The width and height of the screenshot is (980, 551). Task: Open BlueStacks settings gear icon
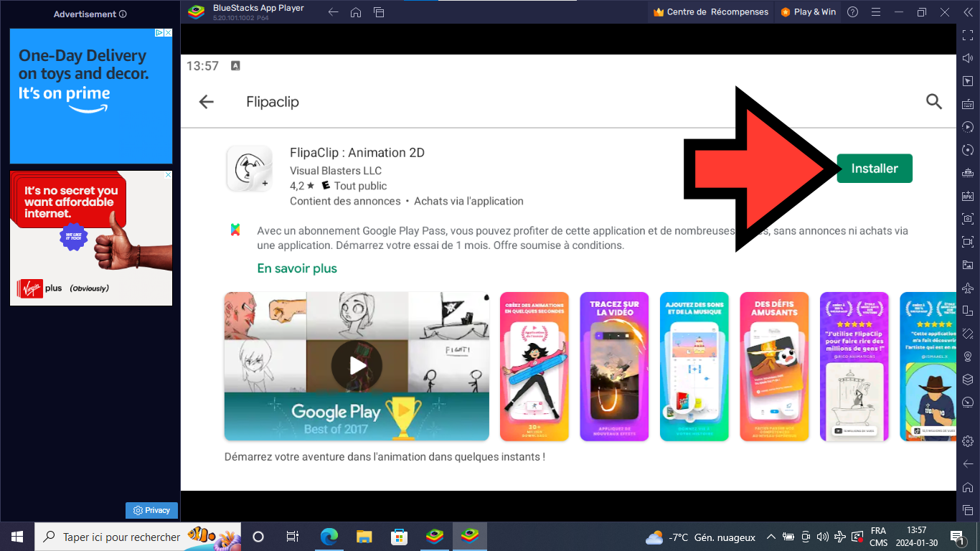968,441
